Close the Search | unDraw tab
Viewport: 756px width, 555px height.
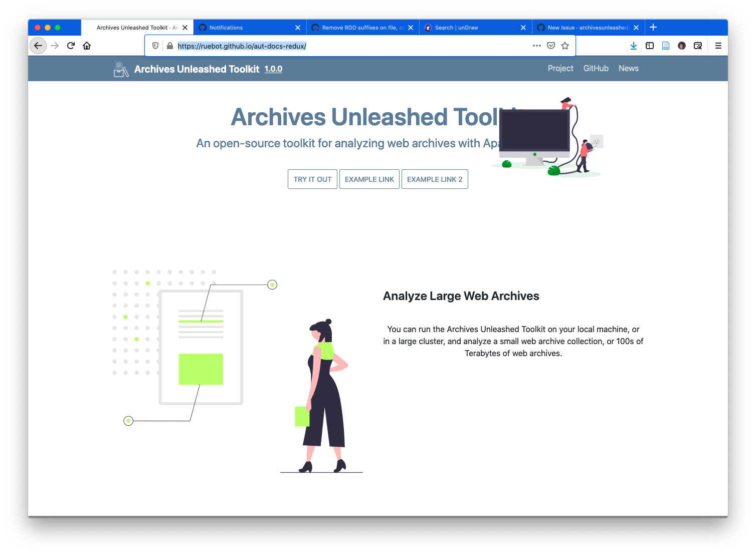[523, 28]
